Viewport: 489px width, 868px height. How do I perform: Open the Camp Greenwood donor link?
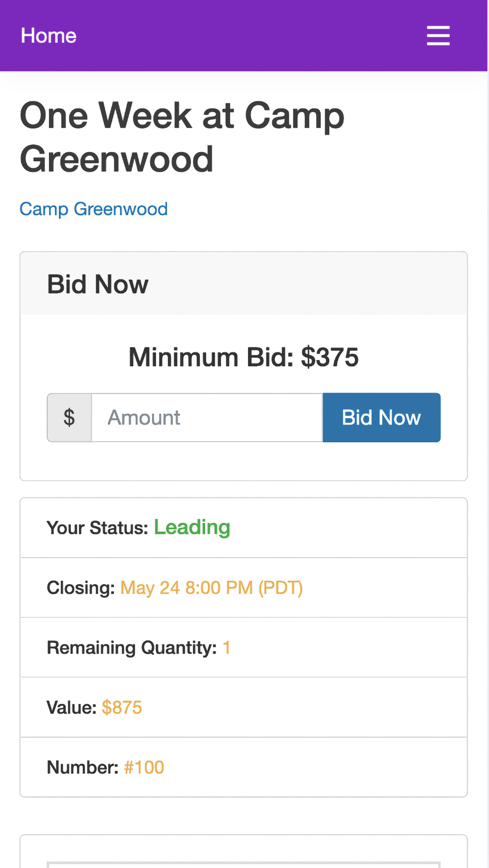pyautogui.click(x=93, y=209)
